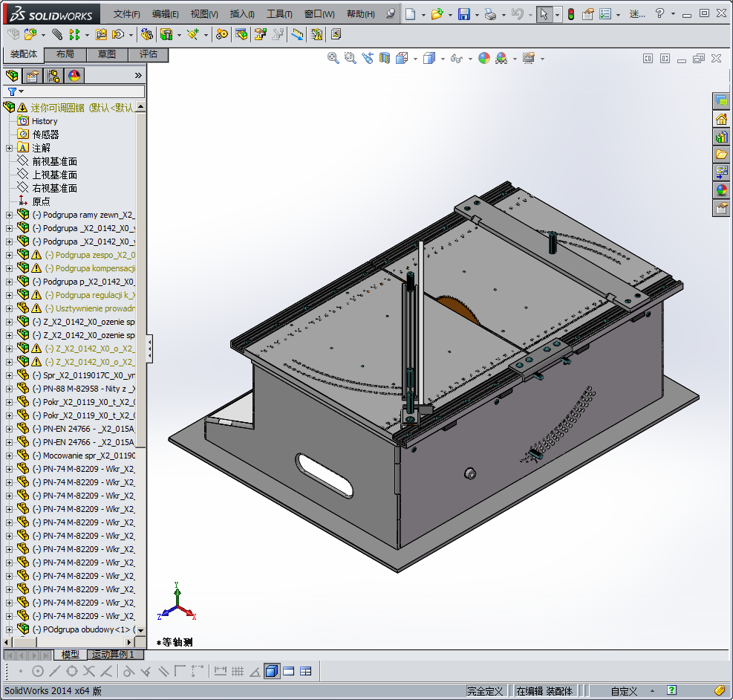
Task: Open the Appearances tab in the right task pane
Action: (721, 190)
